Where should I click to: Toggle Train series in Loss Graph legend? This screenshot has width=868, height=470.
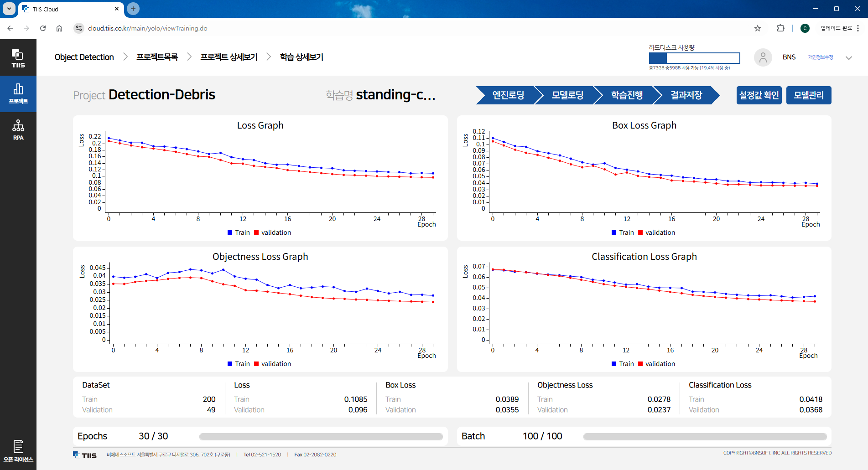tap(238, 232)
